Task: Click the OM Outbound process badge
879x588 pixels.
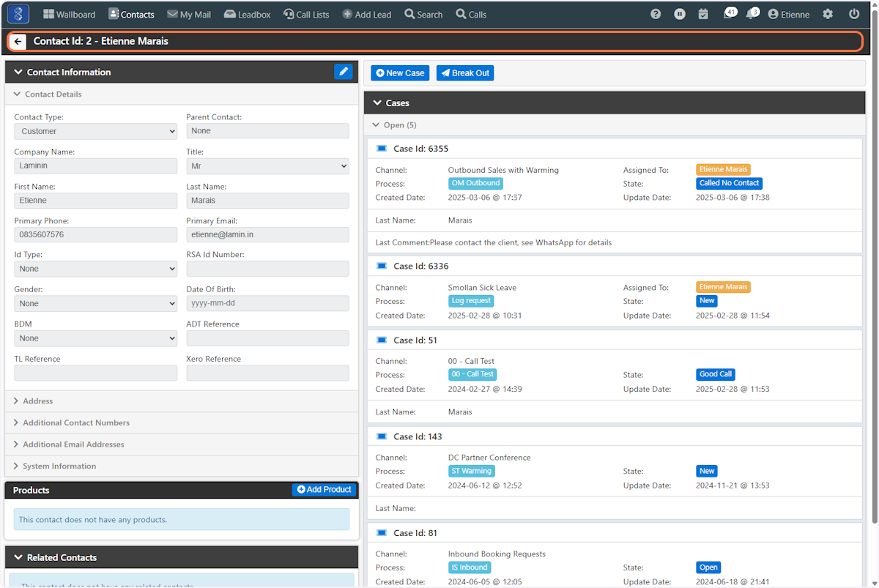Action: click(475, 183)
